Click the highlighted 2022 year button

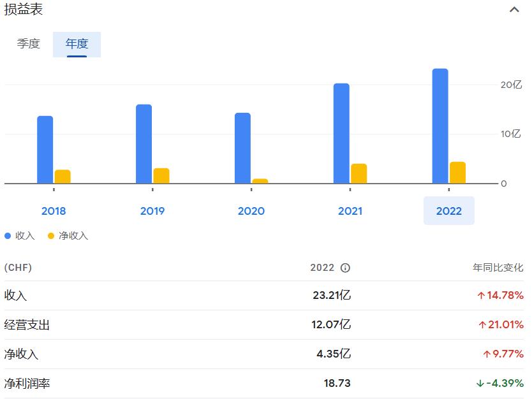point(448,211)
